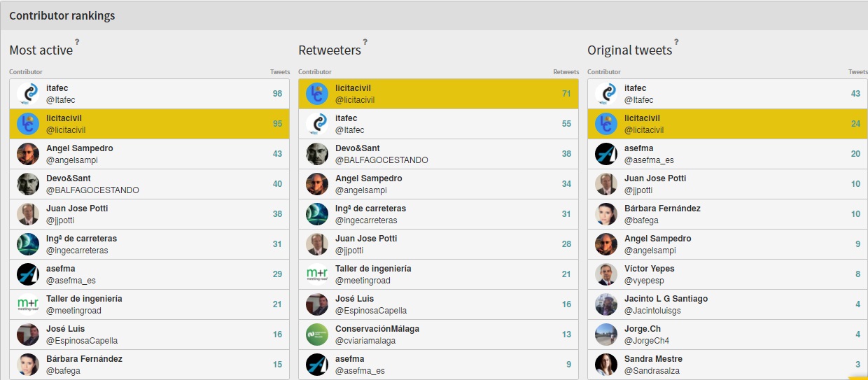Screen dimensions: 868x380
Task: Click asefma's avatar in Original tweets column
Action: [606, 154]
